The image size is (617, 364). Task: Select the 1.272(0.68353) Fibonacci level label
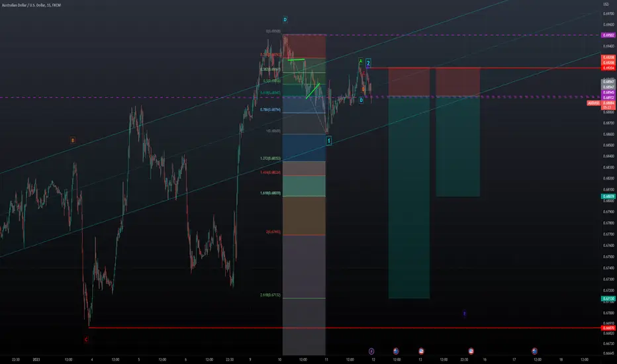270,158
